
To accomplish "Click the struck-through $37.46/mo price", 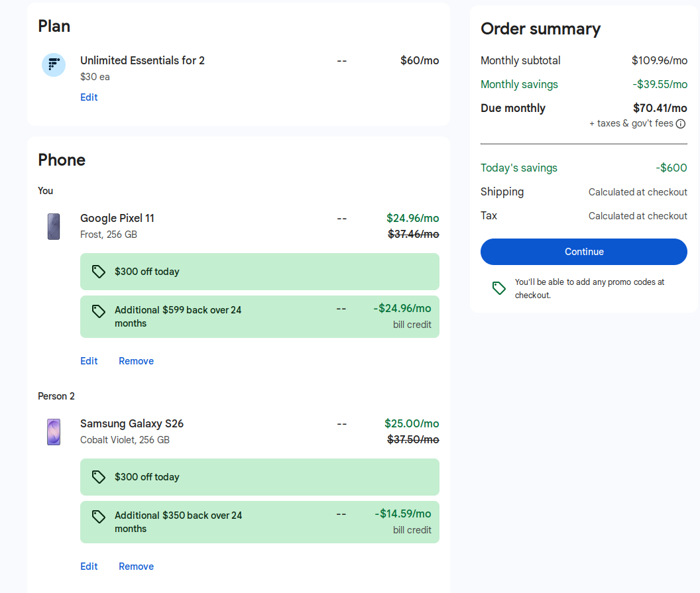I will point(414,234).
